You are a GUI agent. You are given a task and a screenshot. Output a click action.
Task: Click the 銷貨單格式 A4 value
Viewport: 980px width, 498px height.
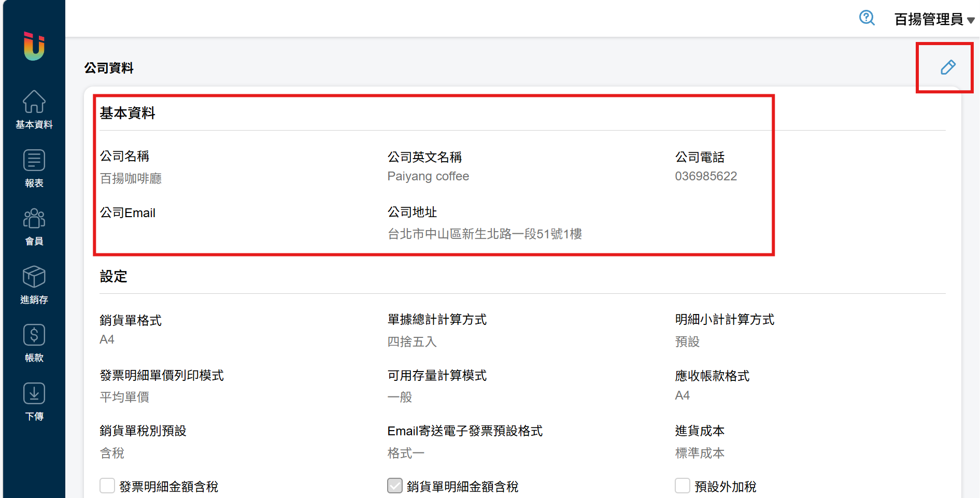[x=107, y=340]
